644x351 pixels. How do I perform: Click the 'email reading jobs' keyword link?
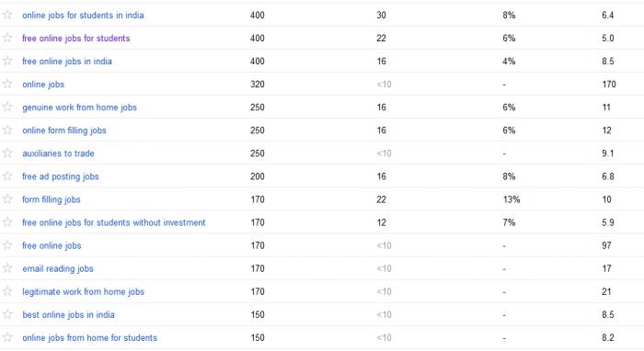tap(57, 268)
